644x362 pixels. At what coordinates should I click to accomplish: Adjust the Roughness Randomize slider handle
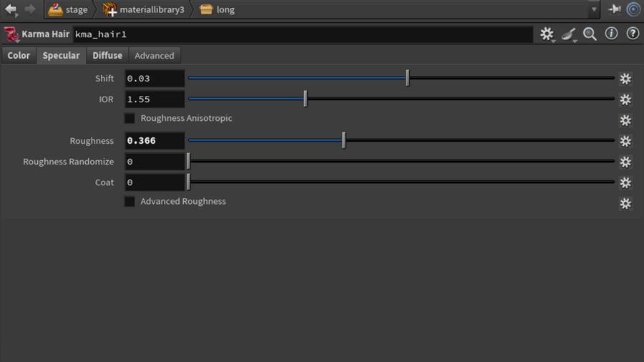[x=188, y=161]
